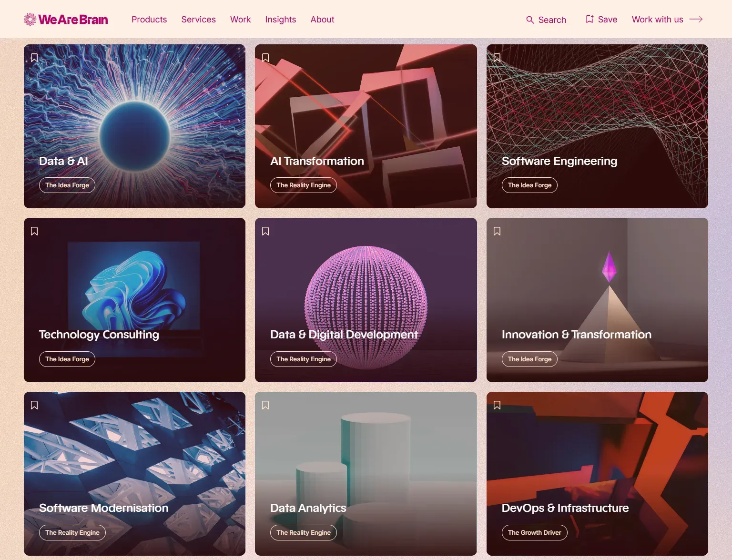The image size is (732, 560).
Task: Open the Data & AI title
Action: [x=63, y=161]
